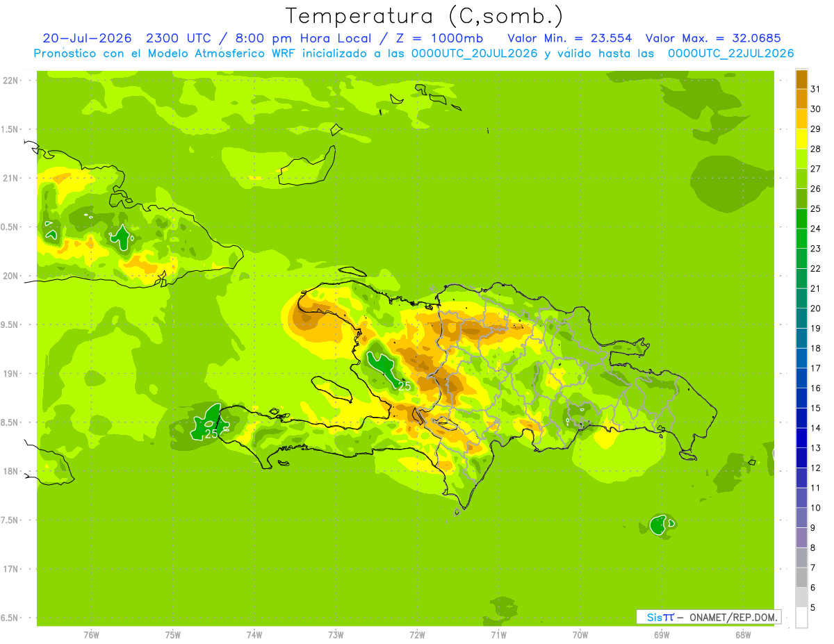Click the "18N" latitude axis label
834x644 pixels.
10,471
